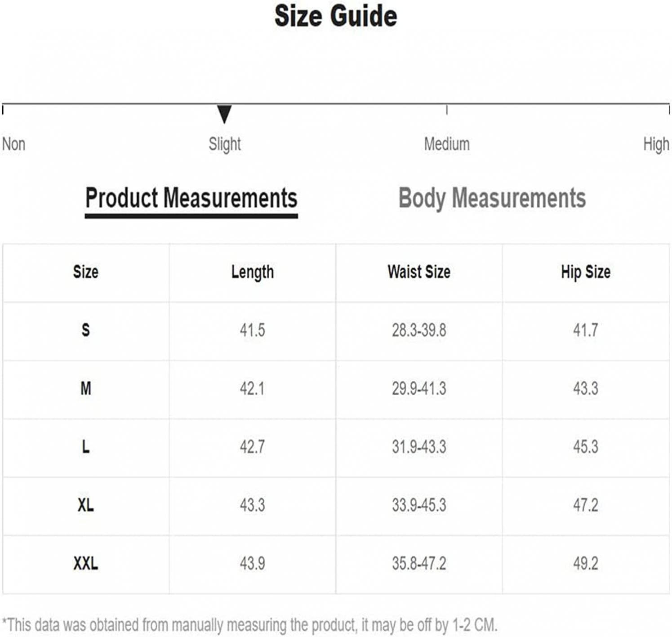Click hip value 49.2 for XXL
The width and height of the screenshot is (672, 637).
(x=586, y=563)
